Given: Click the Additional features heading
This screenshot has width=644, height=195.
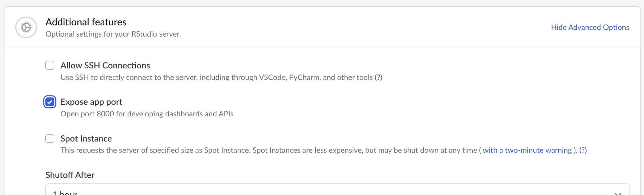Looking at the screenshot, I should click(x=86, y=22).
